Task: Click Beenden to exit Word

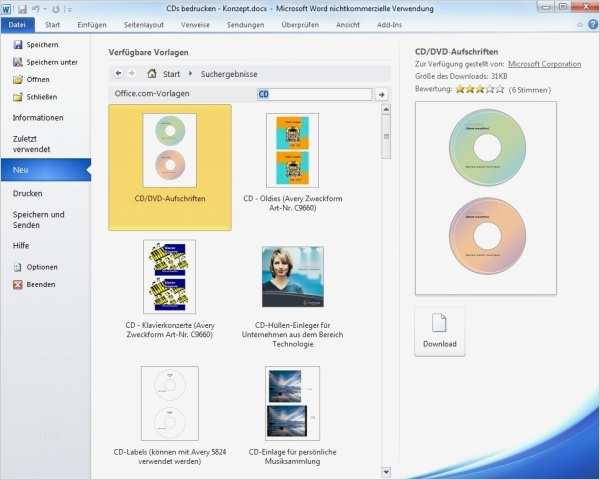Action: pos(34,284)
